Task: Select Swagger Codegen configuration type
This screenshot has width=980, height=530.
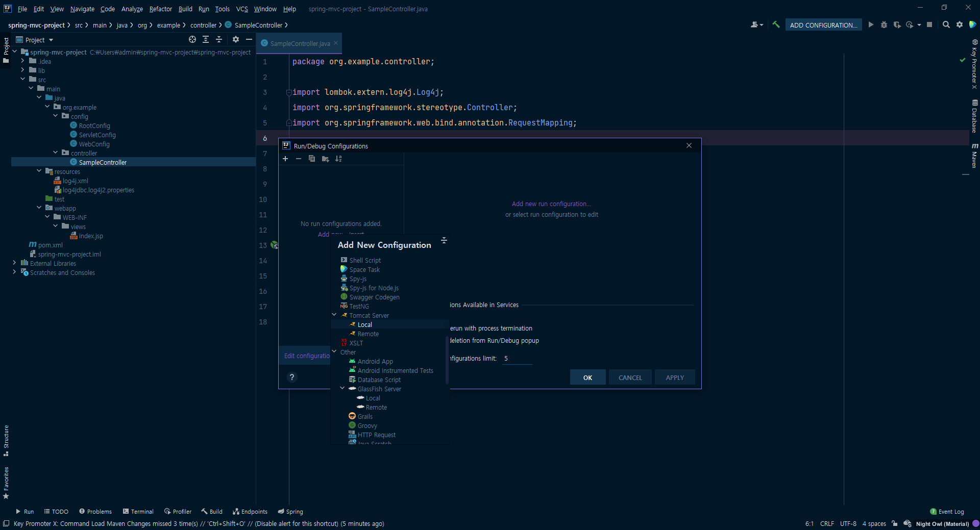Action: click(x=390, y=297)
